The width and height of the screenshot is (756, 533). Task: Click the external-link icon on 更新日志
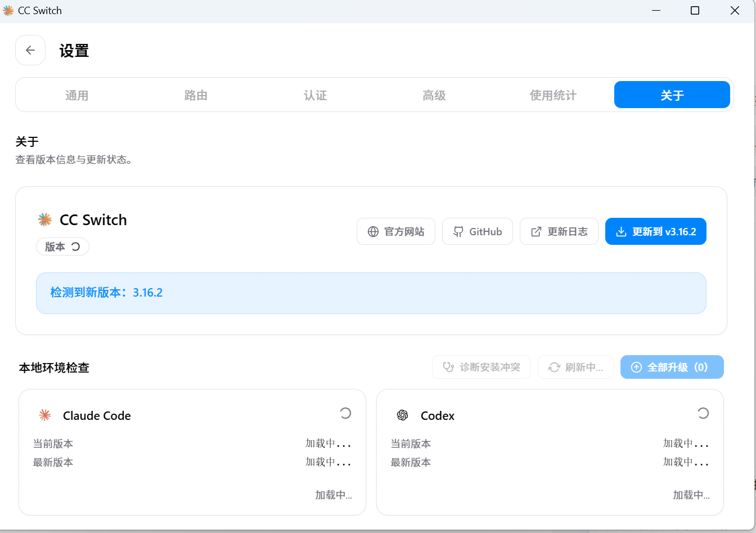pyautogui.click(x=537, y=231)
